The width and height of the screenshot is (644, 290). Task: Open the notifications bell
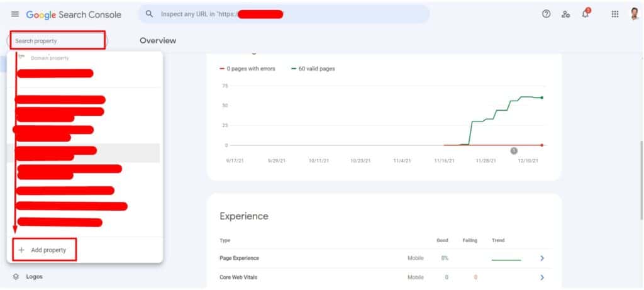coord(586,14)
